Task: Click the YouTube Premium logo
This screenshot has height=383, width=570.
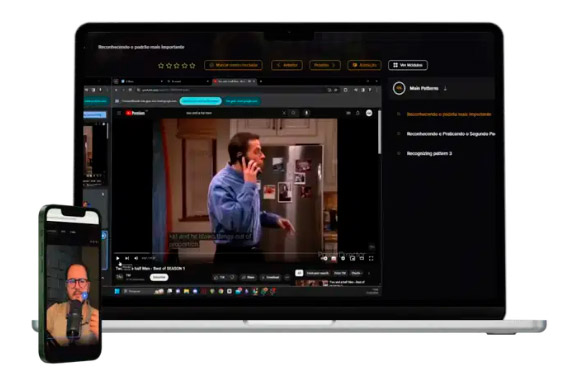Action: 135,113
